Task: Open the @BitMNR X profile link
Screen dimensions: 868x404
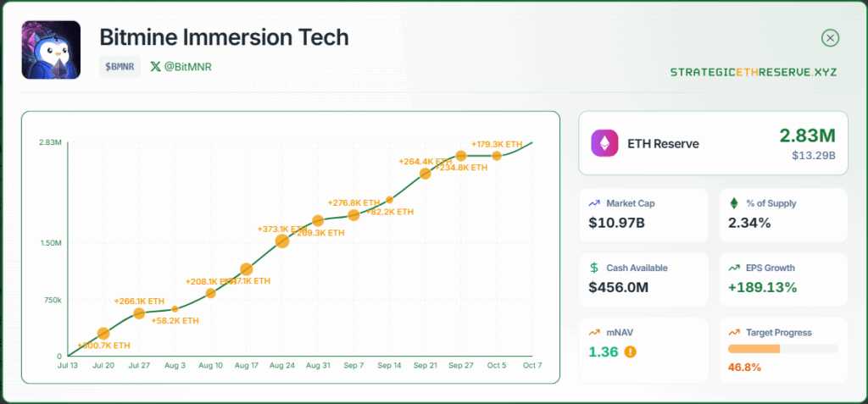Action: (x=187, y=66)
